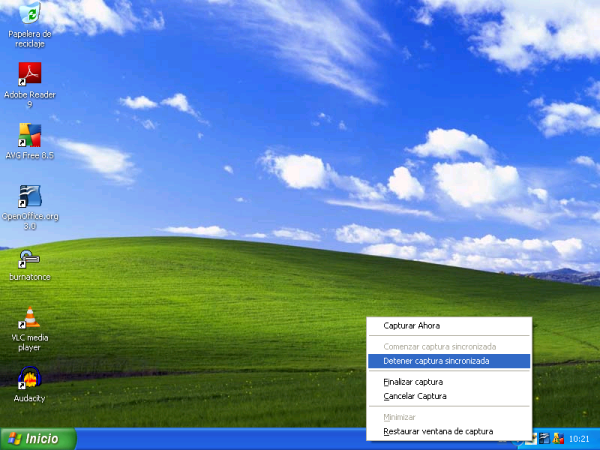Choose Restaurar ventana de captura

437,432
